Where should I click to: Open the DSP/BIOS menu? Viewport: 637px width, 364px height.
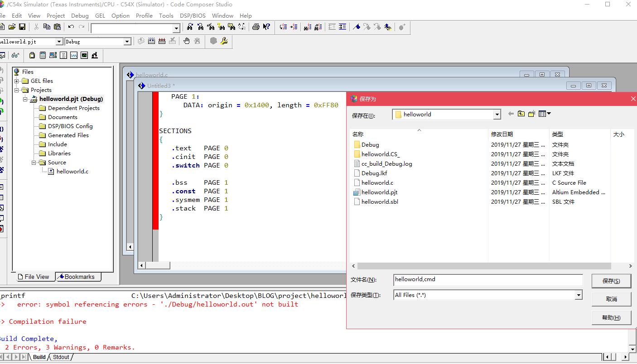click(193, 15)
